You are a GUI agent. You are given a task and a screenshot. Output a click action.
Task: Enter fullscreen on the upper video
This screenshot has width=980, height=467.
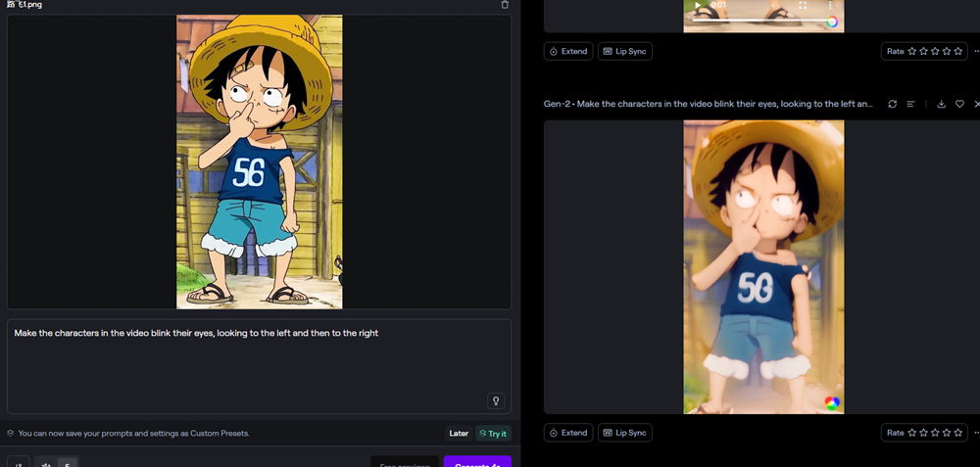(x=803, y=5)
